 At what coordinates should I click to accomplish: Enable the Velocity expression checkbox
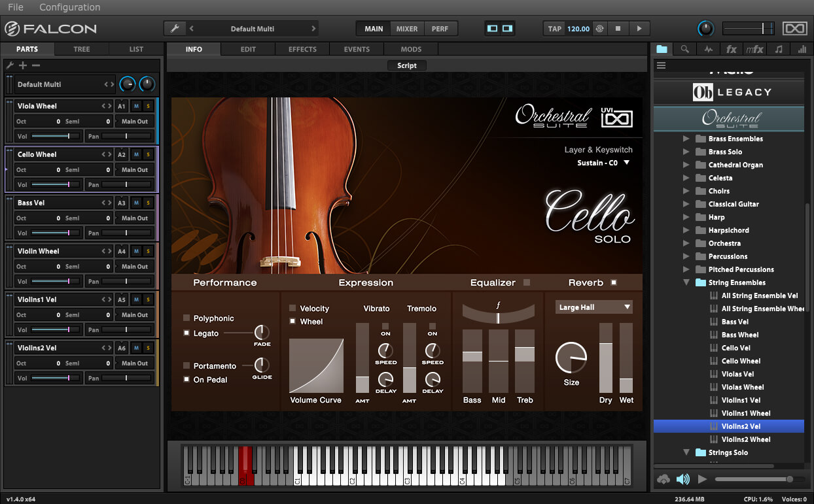point(292,308)
